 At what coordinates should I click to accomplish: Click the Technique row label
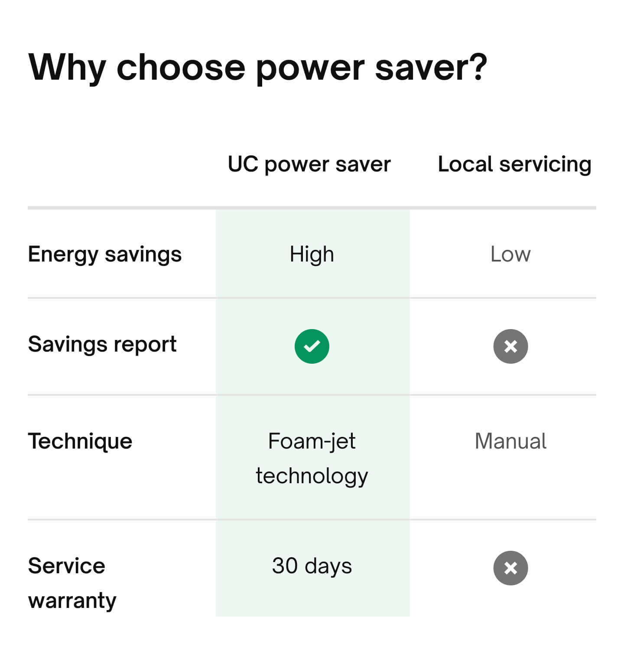pyautogui.click(x=80, y=441)
